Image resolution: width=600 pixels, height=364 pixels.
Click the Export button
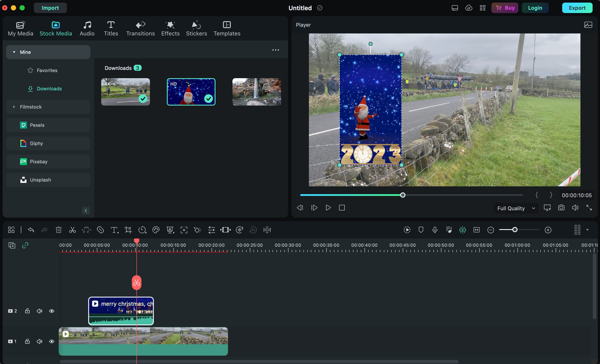click(x=577, y=7)
